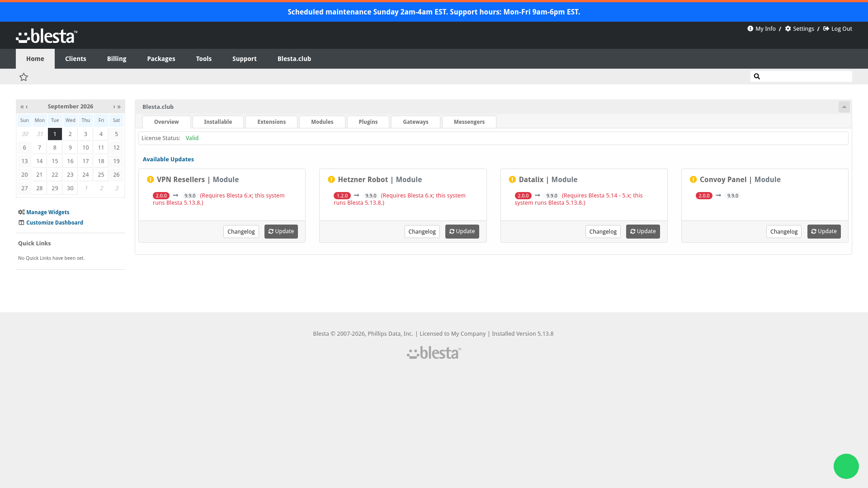Open the Packages menu
The width and height of the screenshot is (868, 488).
[x=161, y=59]
